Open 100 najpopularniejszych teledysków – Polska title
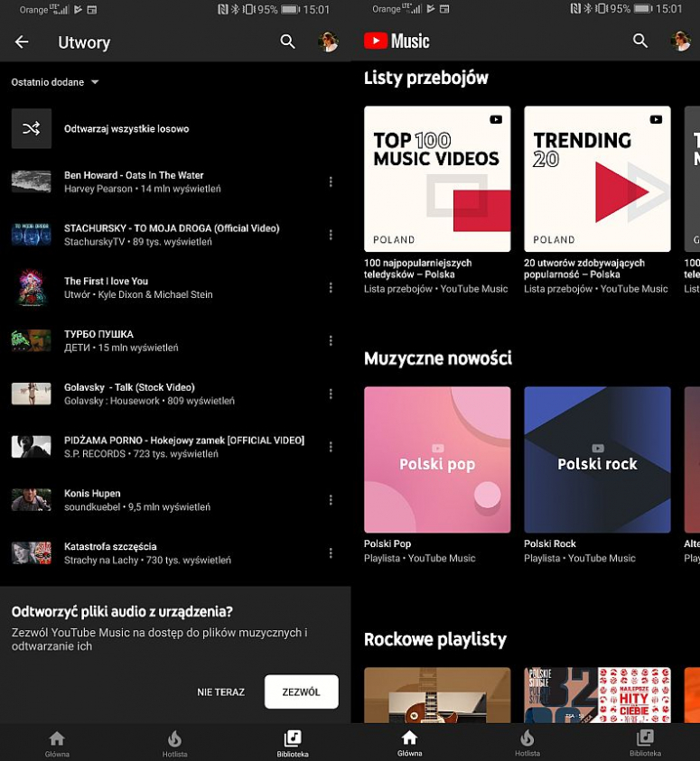 click(418, 268)
